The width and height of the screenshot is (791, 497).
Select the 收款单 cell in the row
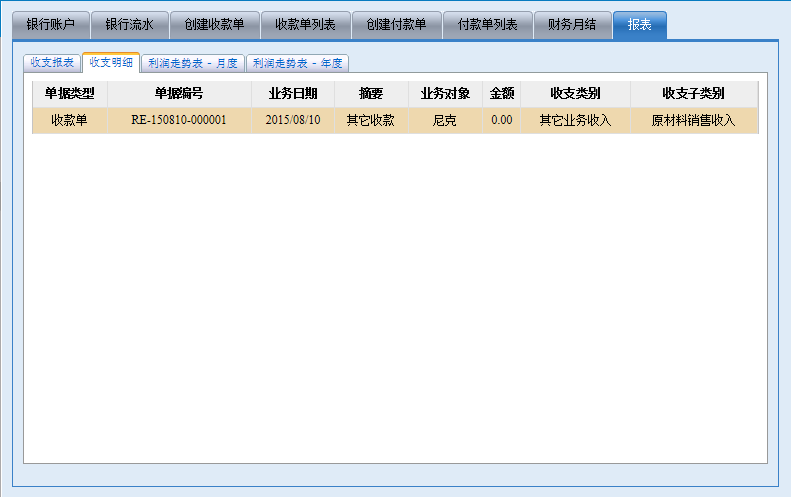tap(70, 120)
